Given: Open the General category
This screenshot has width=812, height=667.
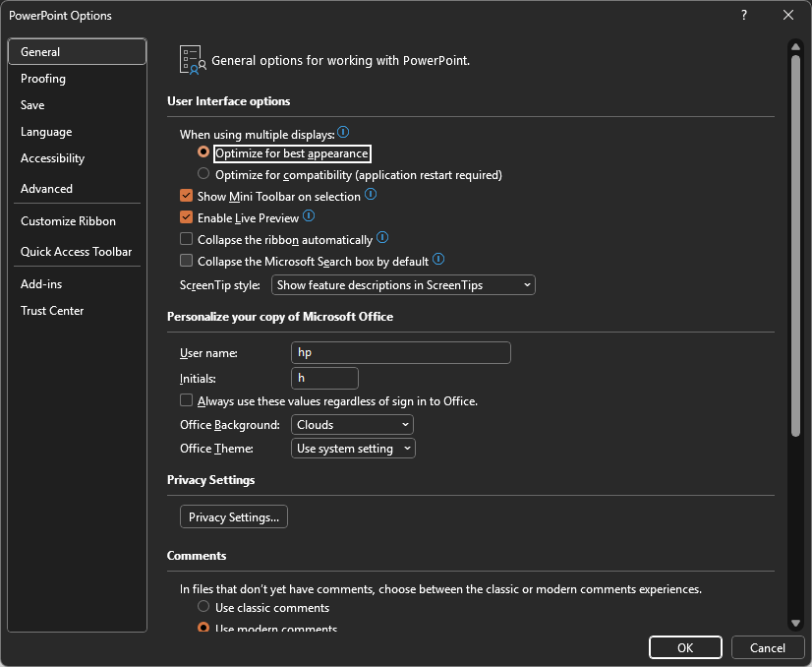Looking at the screenshot, I should (x=77, y=52).
